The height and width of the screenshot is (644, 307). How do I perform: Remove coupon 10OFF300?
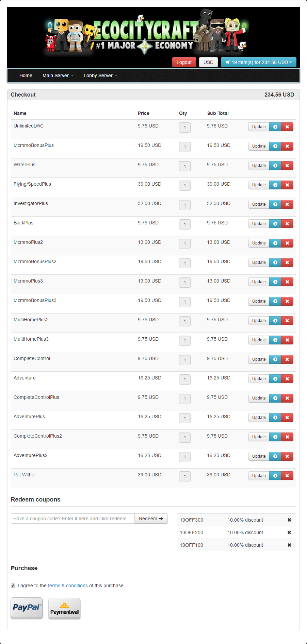click(x=289, y=520)
